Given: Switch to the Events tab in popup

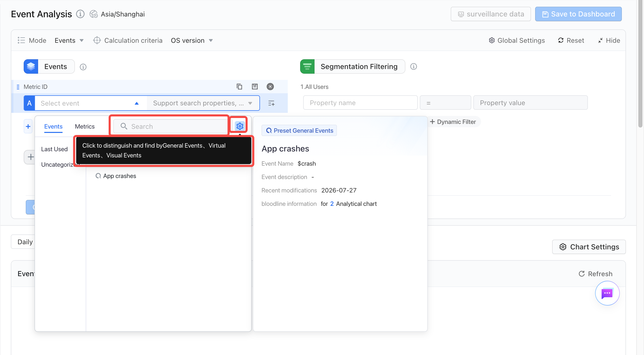Looking at the screenshot, I should [x=53, y=126].
